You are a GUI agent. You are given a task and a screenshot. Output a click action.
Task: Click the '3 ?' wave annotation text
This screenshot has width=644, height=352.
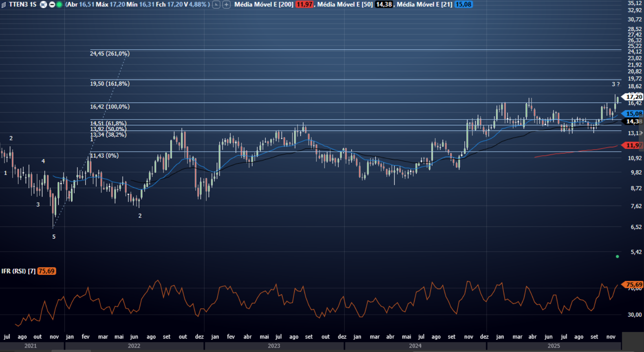coord(615,84)
